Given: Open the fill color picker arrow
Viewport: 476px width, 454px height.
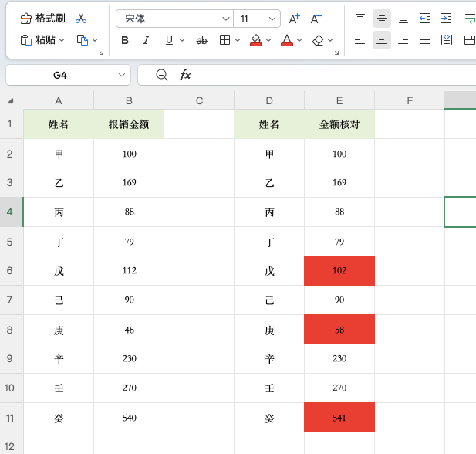Looking at the screenshot, I should pos(268,40).
